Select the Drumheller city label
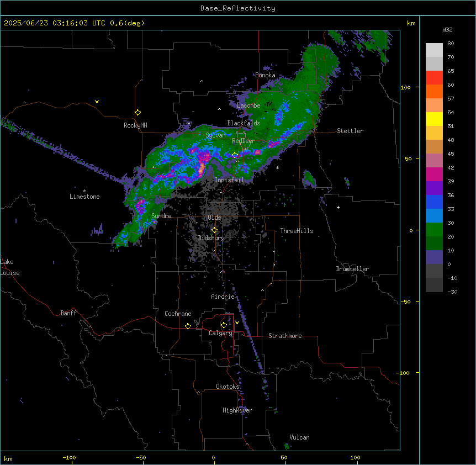The image size is (476, 465). (x=352, y=269)
